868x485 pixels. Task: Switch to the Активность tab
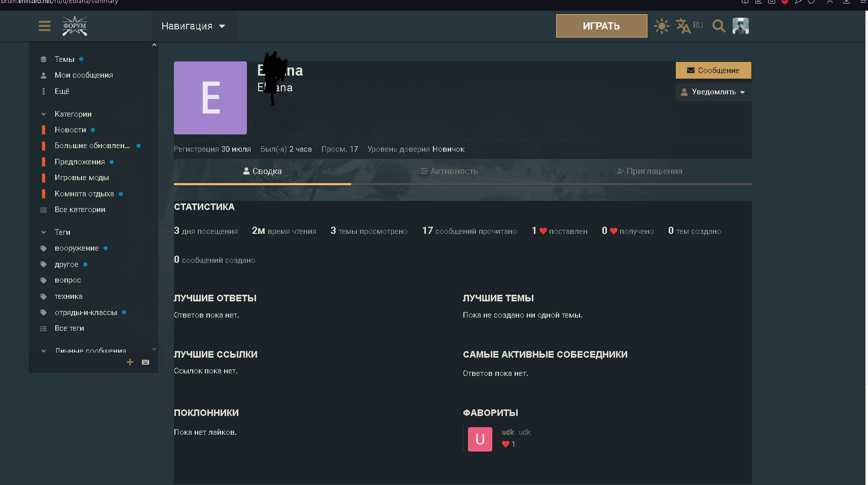pos(449,171)
